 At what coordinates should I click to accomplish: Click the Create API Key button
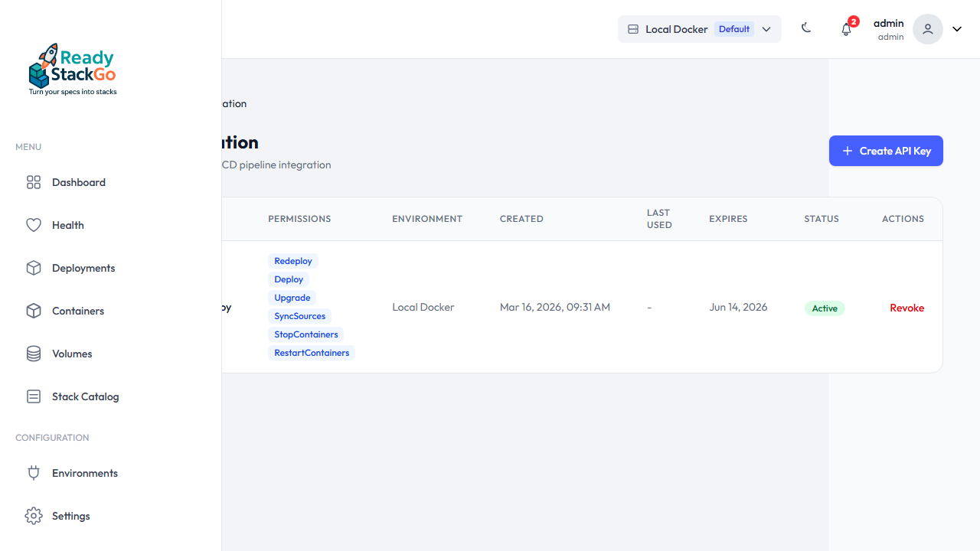click(x=886, y=151)
